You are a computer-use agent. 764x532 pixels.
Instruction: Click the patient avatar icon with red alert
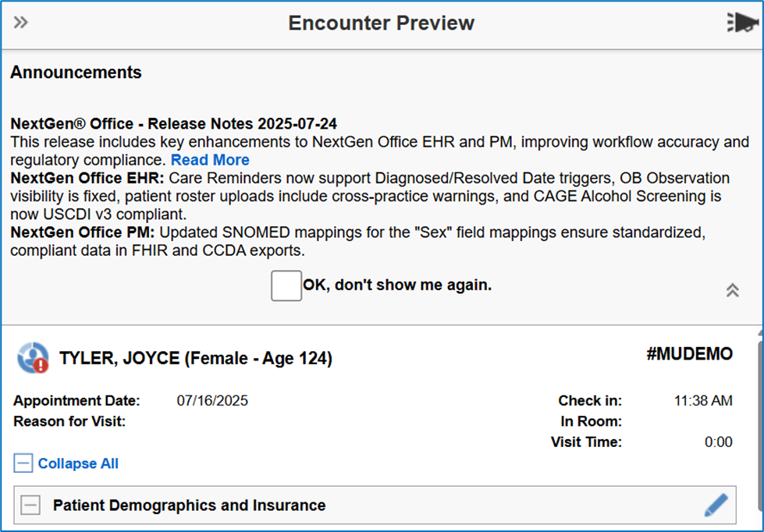33,358
